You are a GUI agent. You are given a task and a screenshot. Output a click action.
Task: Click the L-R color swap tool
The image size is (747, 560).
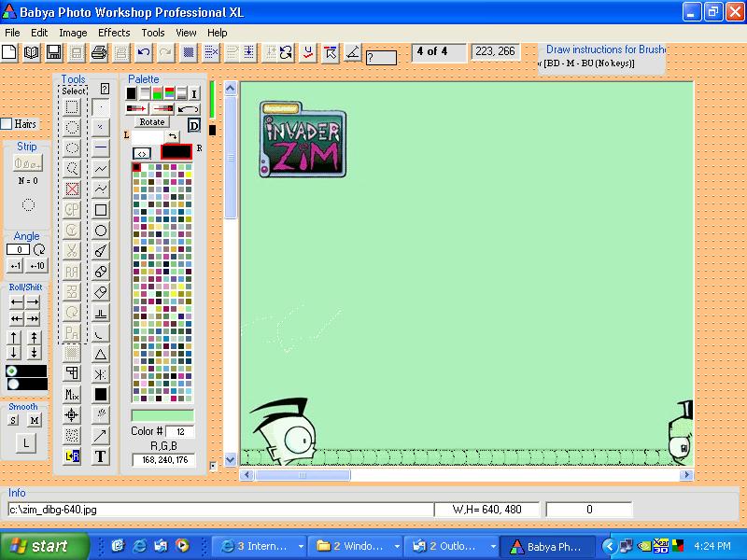(x=72, y=456)
